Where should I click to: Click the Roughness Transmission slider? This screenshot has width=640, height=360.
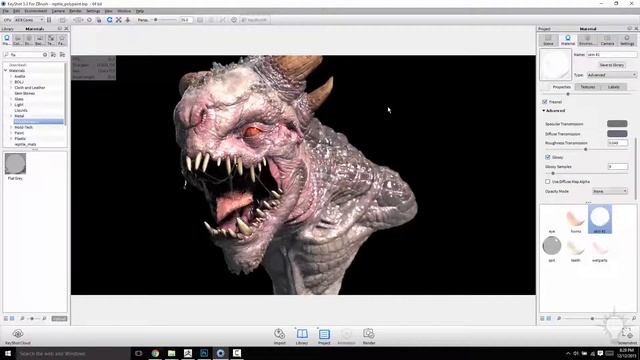pyautogui.click(x=586, y=149)
